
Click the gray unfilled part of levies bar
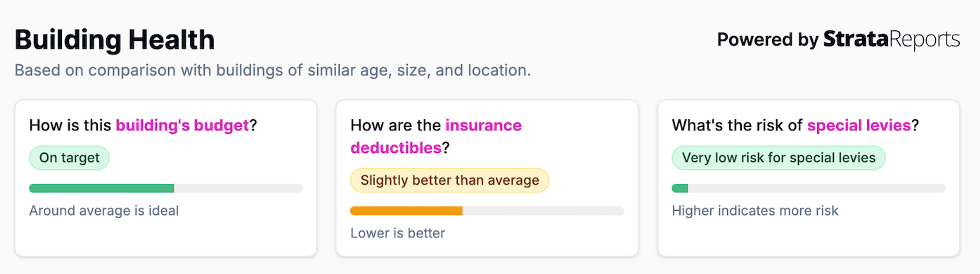(816, 188)
